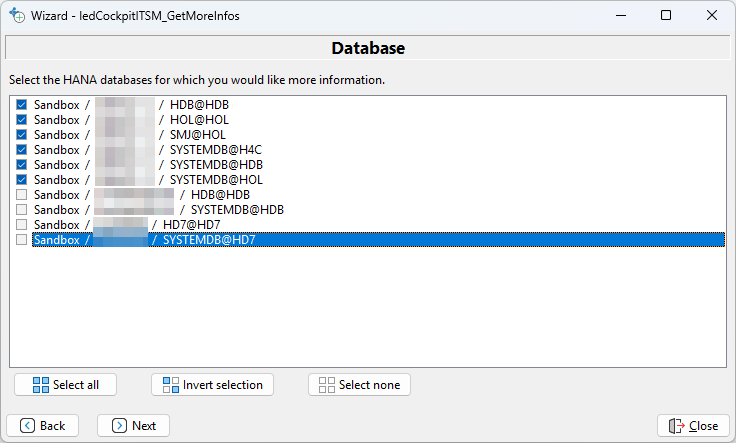Click the Back arrow icon

[x=27, y=425]
